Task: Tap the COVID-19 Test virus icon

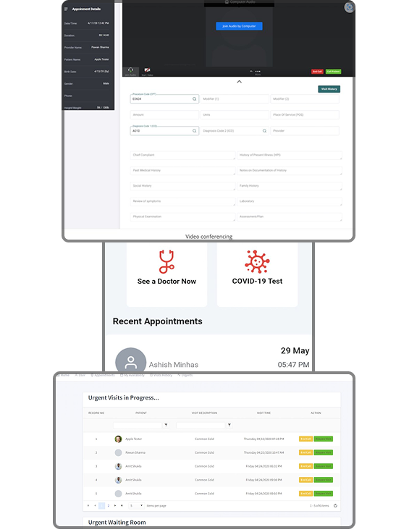Action: pos(257,261)
